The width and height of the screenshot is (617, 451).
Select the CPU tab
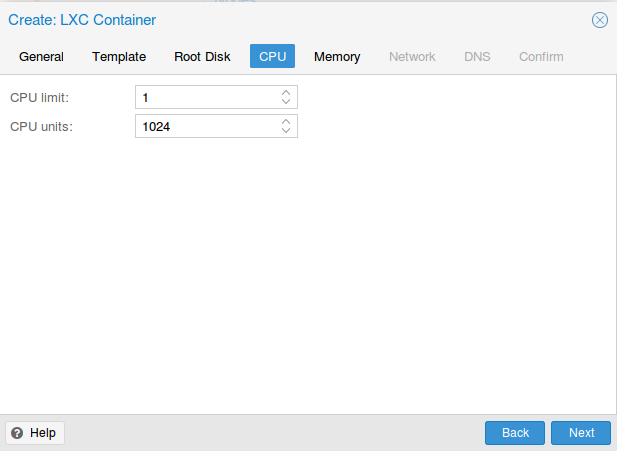272,56
